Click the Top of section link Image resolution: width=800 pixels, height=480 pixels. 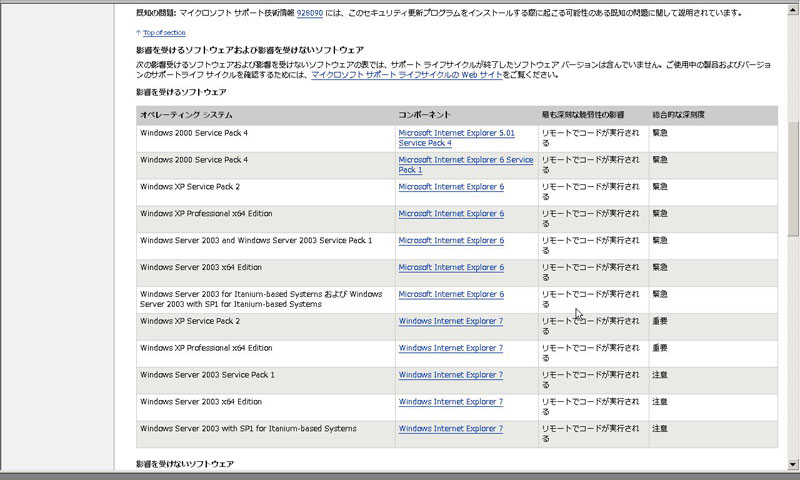164,33
